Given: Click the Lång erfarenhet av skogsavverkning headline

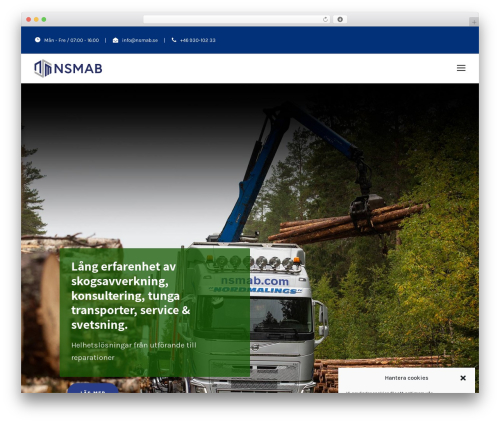Looking at the screenshot, I should coord(130,295).
